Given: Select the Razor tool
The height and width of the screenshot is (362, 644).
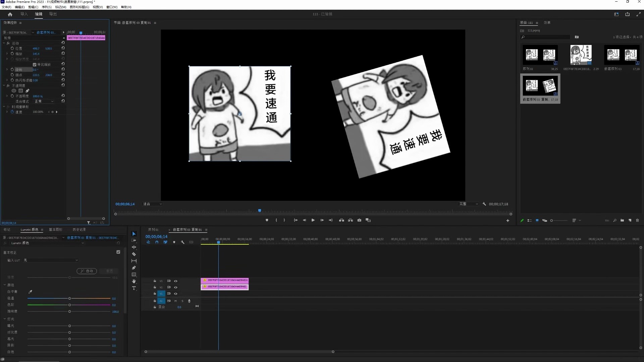Looking at the screenshot, I should 134,254.
